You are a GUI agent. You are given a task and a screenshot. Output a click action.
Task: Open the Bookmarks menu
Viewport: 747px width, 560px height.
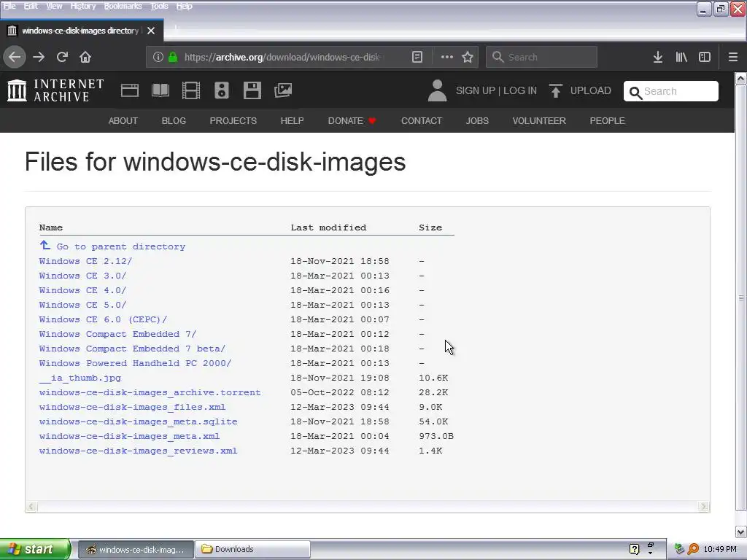coord(123,6)
